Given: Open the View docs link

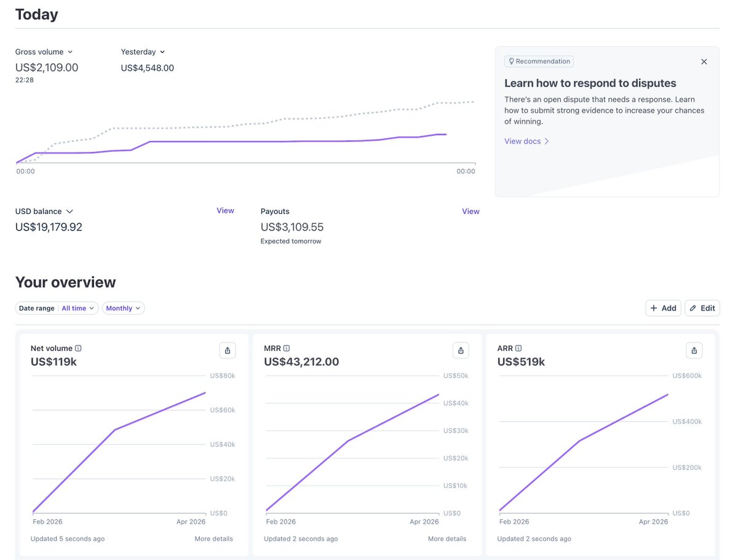Looking at the screenshot, I should 527,141.
